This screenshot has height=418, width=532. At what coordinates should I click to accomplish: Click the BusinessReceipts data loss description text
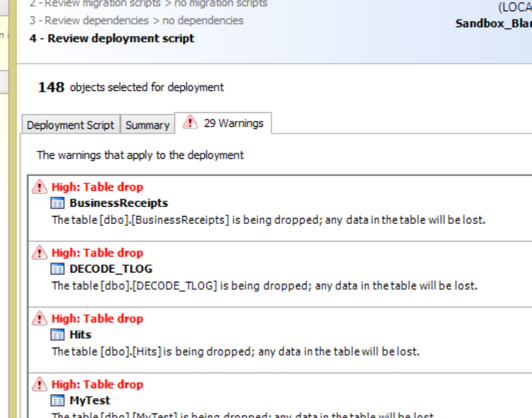pos(268,219)
